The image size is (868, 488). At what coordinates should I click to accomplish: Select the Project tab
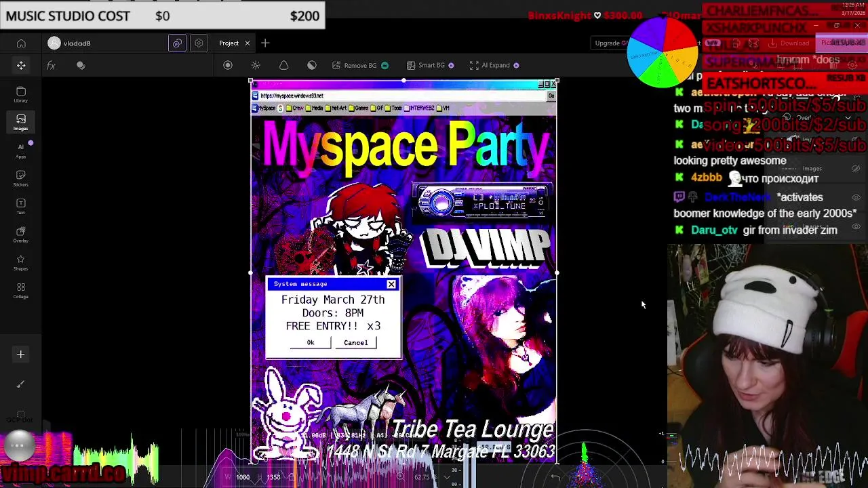(229, 43)
